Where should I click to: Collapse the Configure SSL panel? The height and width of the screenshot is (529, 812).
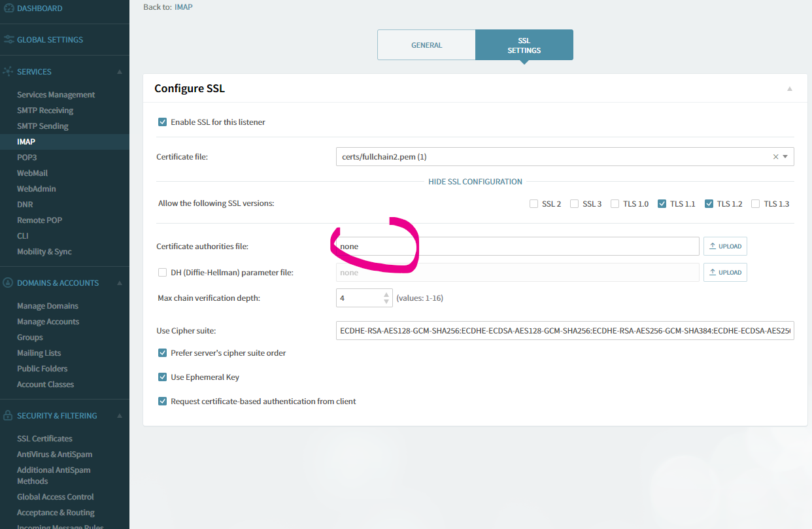[789, 89]
